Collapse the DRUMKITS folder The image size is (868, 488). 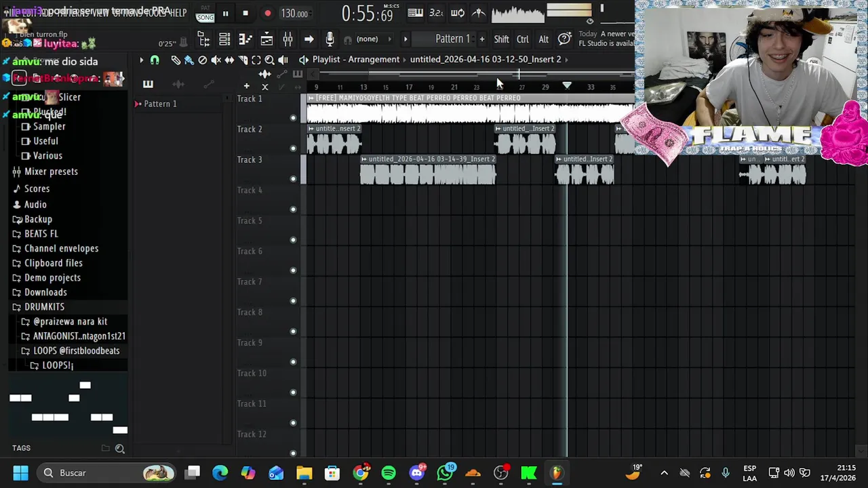tap(44, 307)
